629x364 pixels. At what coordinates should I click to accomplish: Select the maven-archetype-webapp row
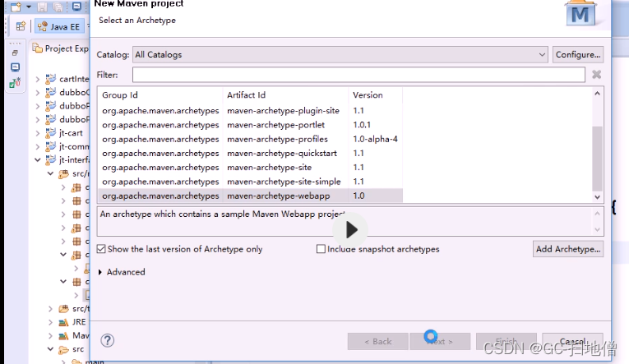point(250,196)
